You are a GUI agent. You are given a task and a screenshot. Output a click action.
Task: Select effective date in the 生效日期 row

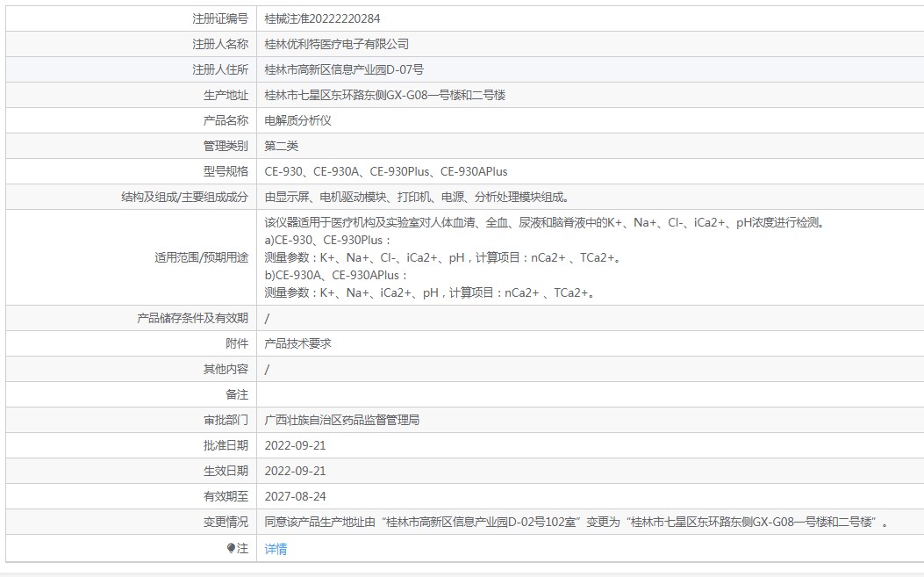pos(295,471)
